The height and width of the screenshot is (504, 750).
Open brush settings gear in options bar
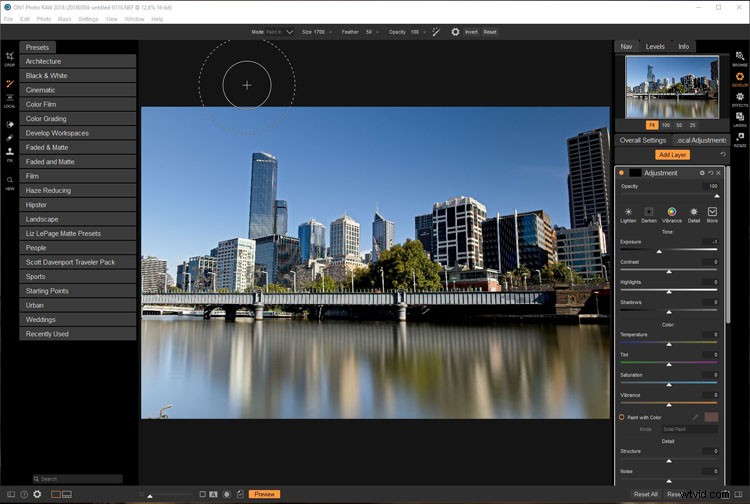455,32
